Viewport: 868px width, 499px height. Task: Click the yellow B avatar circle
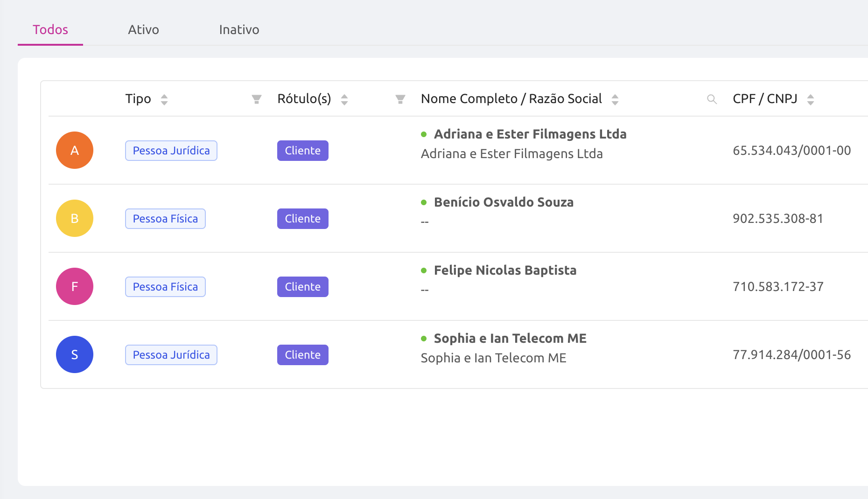75,218
